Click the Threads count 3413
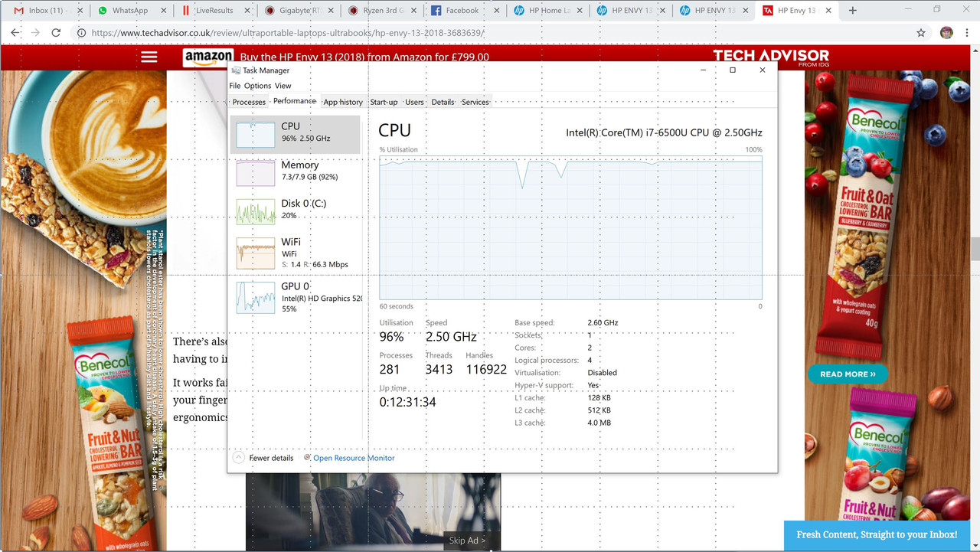The image size is (980, 552). 439,369
